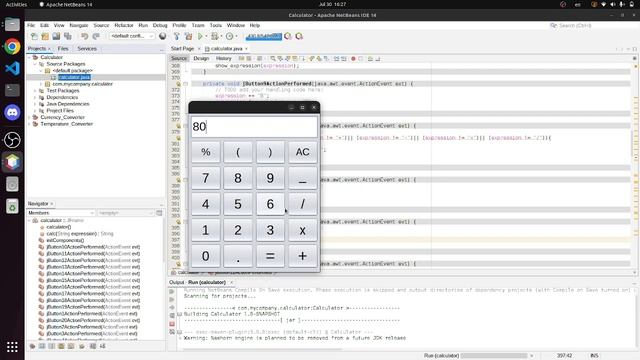Open the Run Project dropdown arrow
This screenshot has width=640, height=360.
click(206, 36)
